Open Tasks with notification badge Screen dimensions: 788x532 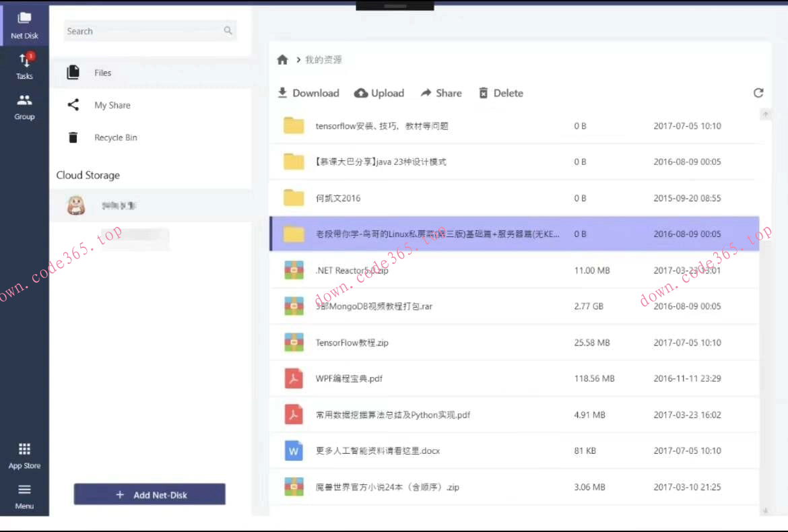pos(24,66)
